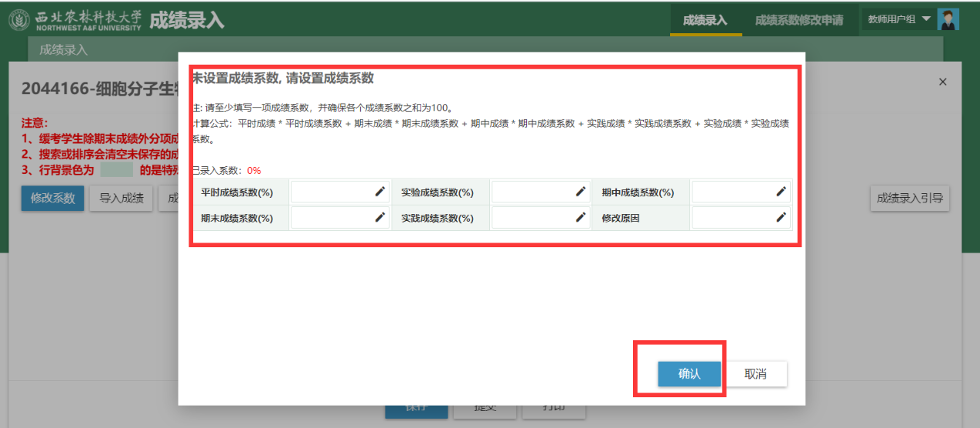Click the university logo emblem
This screenshot has height=428, width=980.
coord(19,20)
